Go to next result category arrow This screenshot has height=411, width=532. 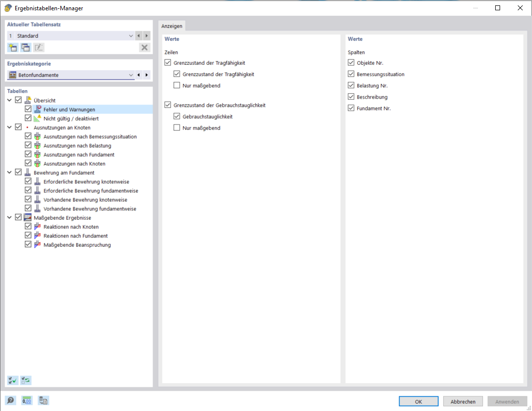coord(147,75)
